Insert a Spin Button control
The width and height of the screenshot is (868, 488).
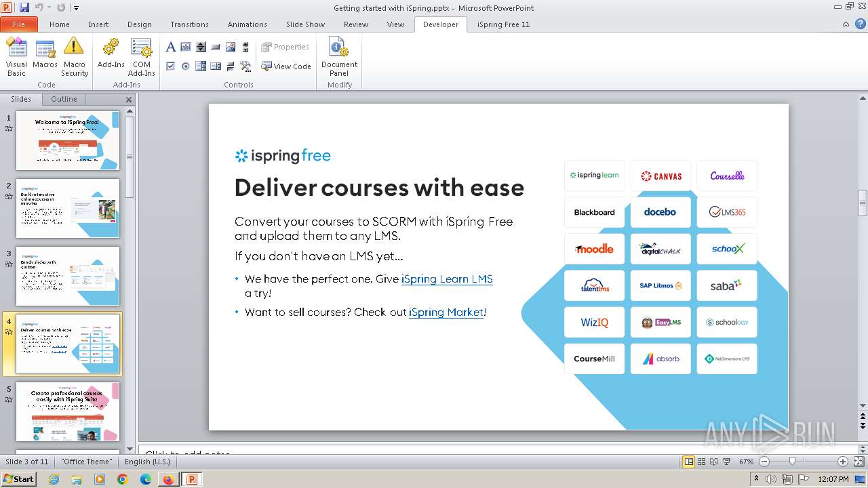pos(201,47)
